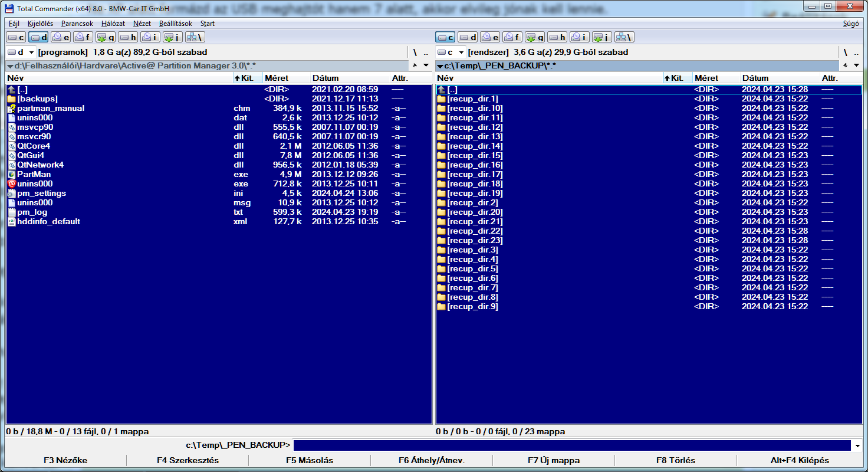Select the msvcp90 file name

(x=35, y=127)
